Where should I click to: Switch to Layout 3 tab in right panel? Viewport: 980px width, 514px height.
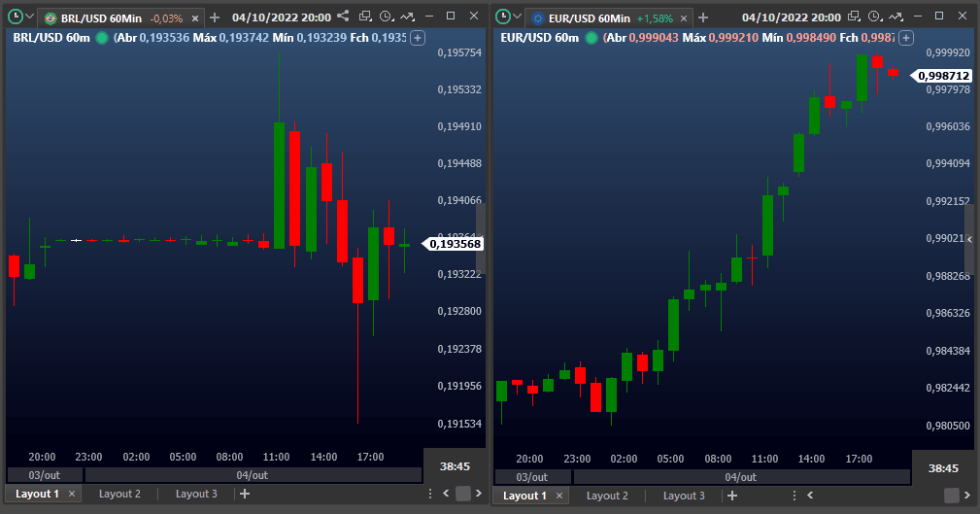tap(684, 496)
